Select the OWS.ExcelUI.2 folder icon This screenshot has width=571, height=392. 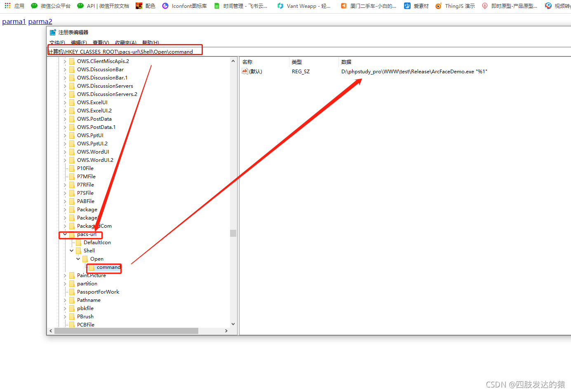click(x=72, y=111)
